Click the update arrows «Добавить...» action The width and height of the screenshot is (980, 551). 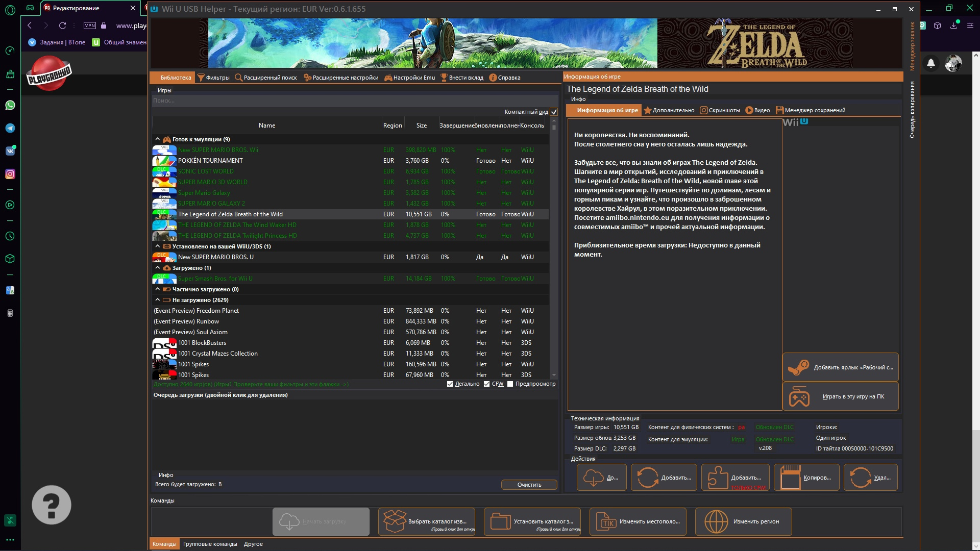664,478
